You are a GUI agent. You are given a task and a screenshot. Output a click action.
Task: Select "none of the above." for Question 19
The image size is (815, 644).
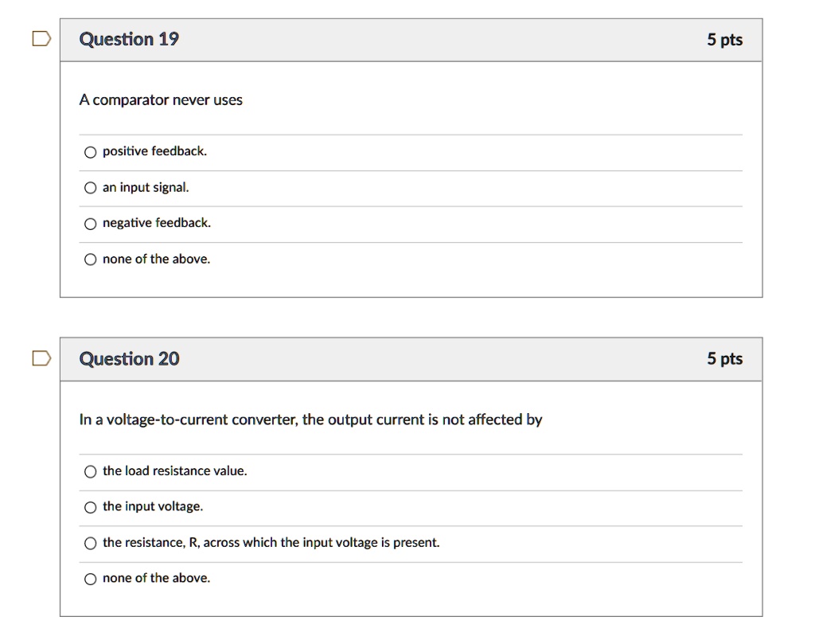pos(91,260)
